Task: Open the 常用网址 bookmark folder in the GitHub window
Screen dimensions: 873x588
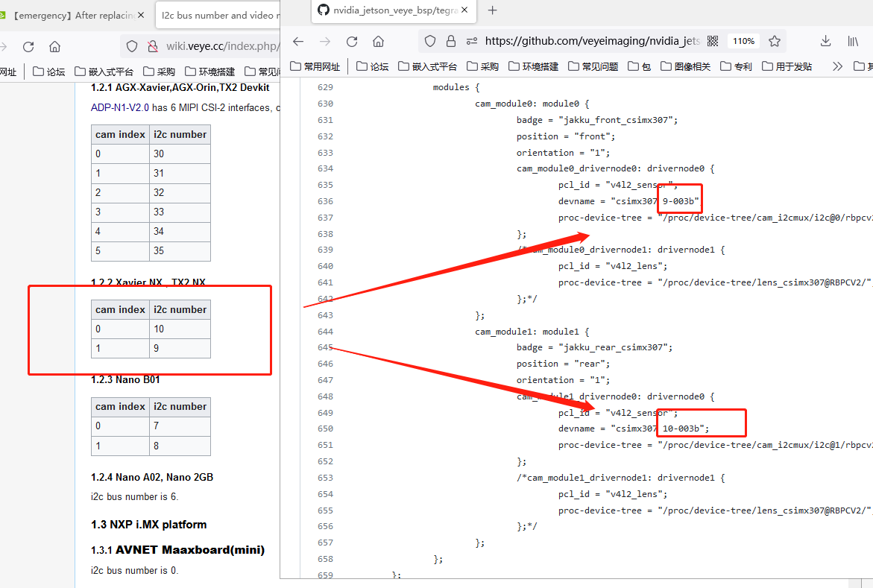Action: click(315, 66)
